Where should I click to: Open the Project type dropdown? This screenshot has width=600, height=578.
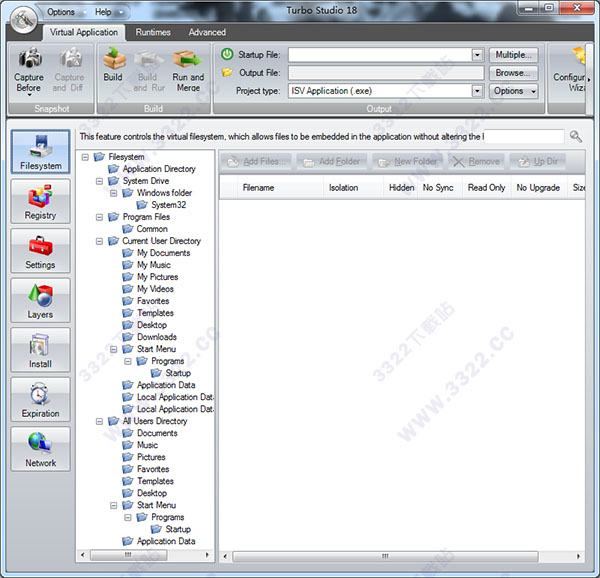(x=477, y=91)
